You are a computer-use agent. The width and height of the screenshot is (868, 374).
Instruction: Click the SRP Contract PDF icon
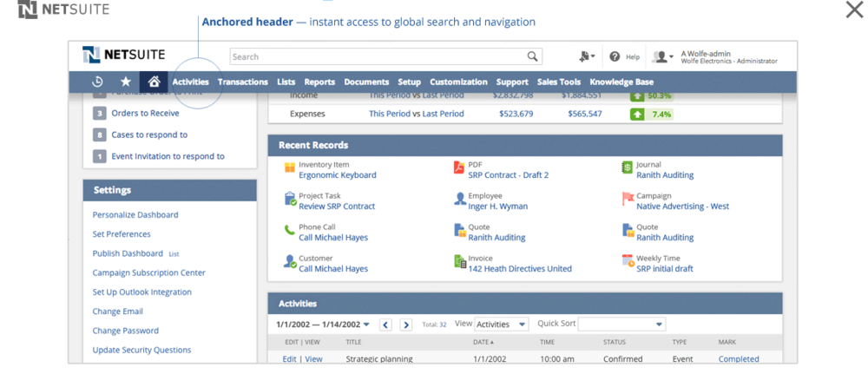tap(459, 168)
